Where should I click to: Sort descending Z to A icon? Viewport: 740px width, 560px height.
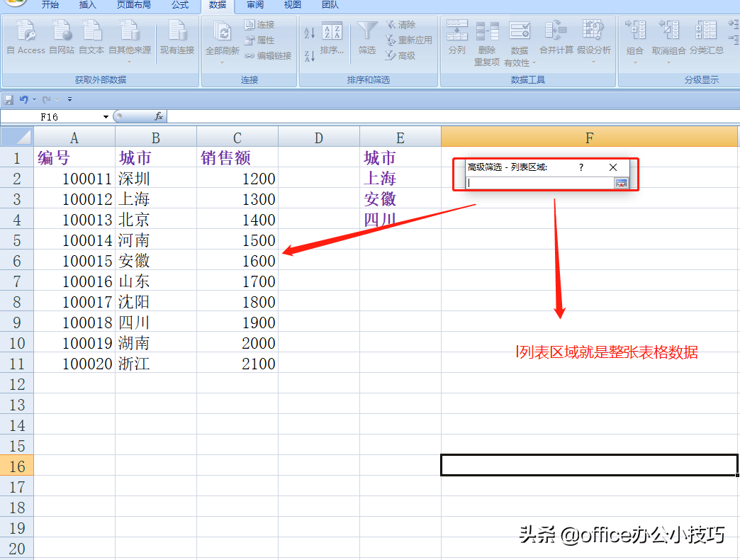tap(309, 56)
